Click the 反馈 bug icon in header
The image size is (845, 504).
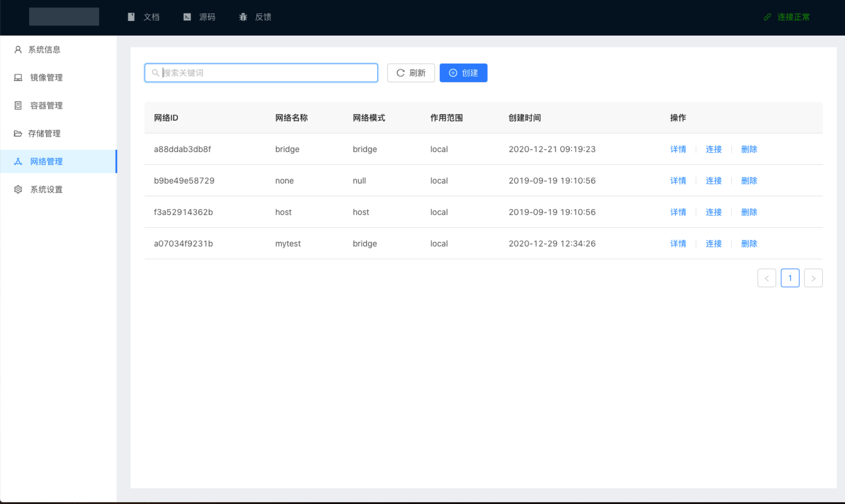point(243,17)
